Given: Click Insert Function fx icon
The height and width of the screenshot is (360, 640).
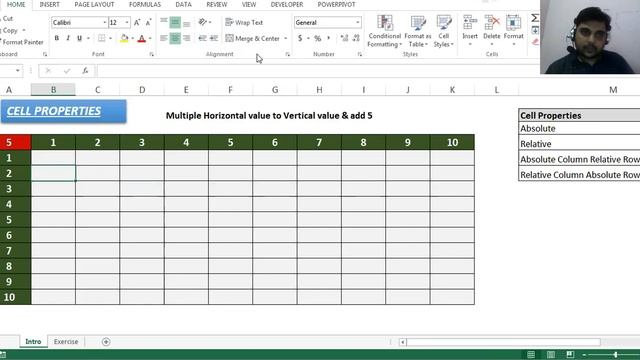Looking at the screenshot, I should pyautogui.click(x=85, y=71).
